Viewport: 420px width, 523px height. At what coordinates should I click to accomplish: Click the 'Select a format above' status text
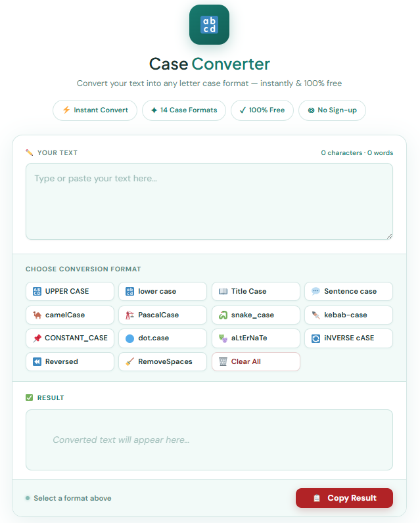click(72, 498)
